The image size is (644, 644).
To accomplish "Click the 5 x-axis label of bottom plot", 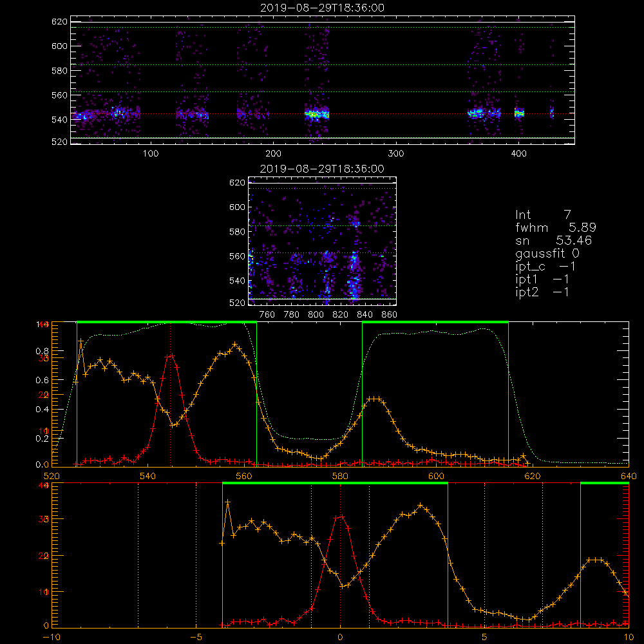I will pos(485,637).
